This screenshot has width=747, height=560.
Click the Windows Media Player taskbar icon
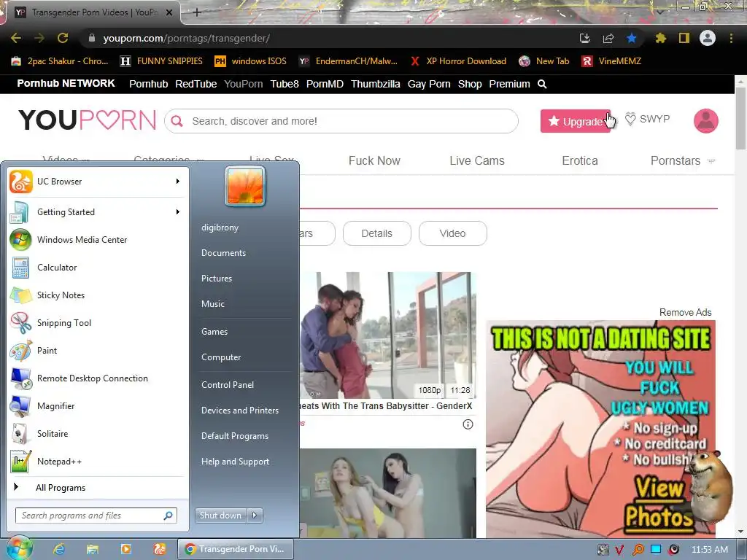point(125,549)
